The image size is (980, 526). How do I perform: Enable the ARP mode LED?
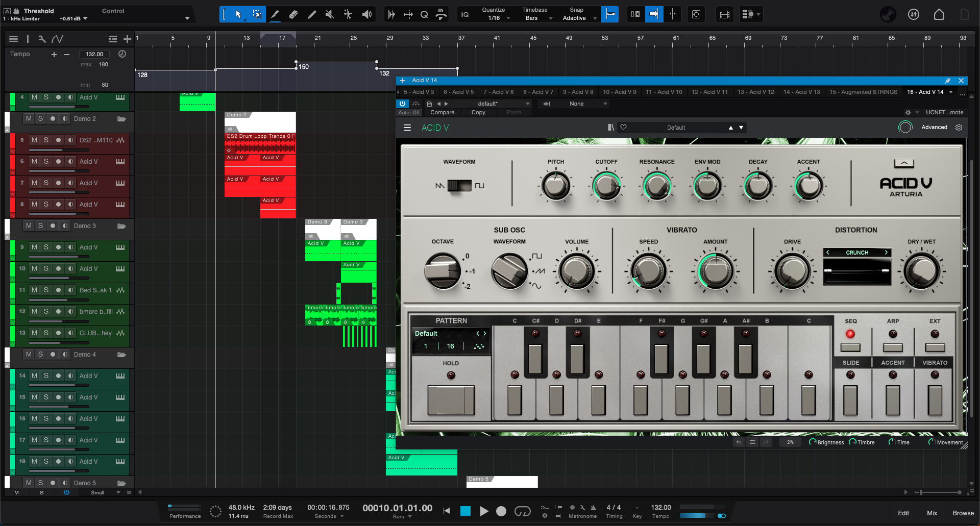click(893, 334)
